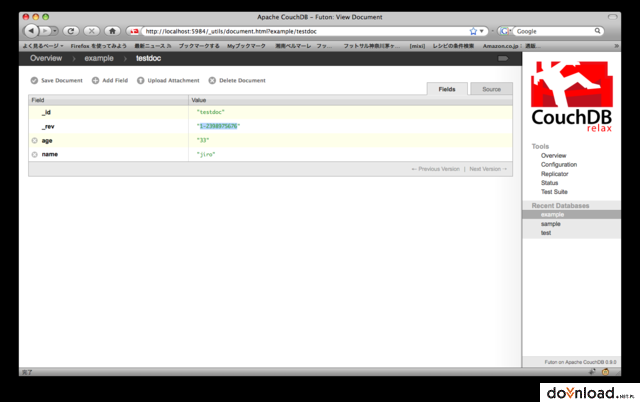Remove the name field with delete icon
The width and height of the screenshot is (640, 402).
click(35, 154)
